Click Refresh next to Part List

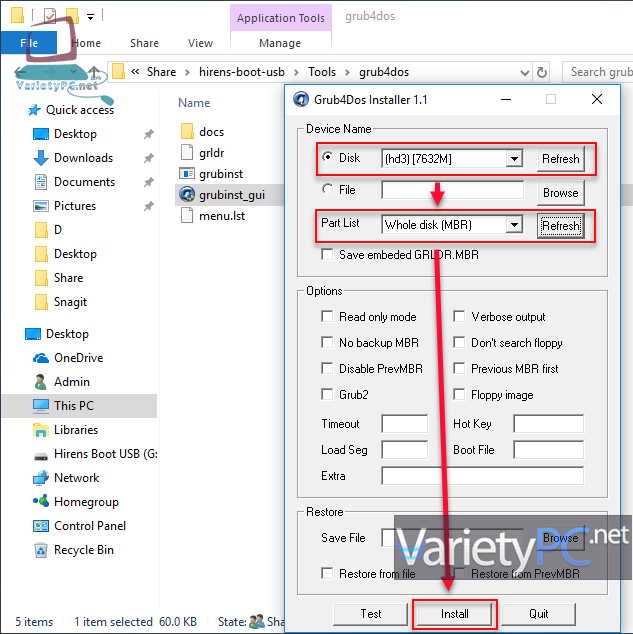561,226
